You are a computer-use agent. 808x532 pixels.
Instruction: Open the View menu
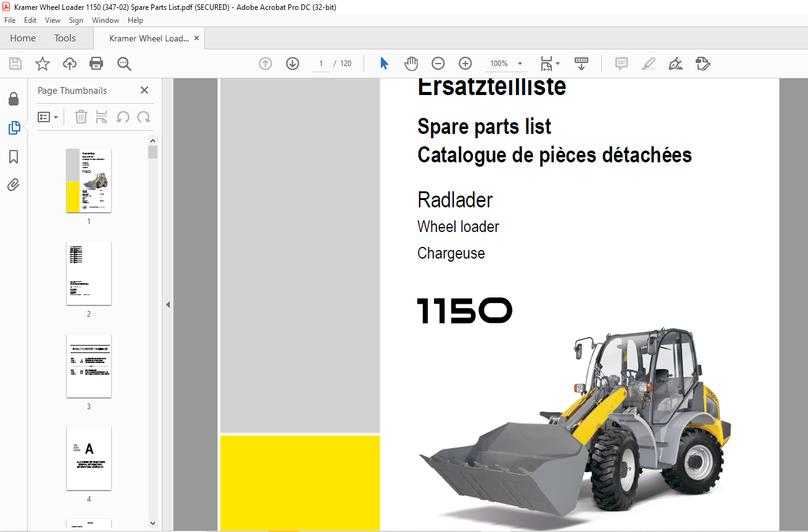(52, 20)
